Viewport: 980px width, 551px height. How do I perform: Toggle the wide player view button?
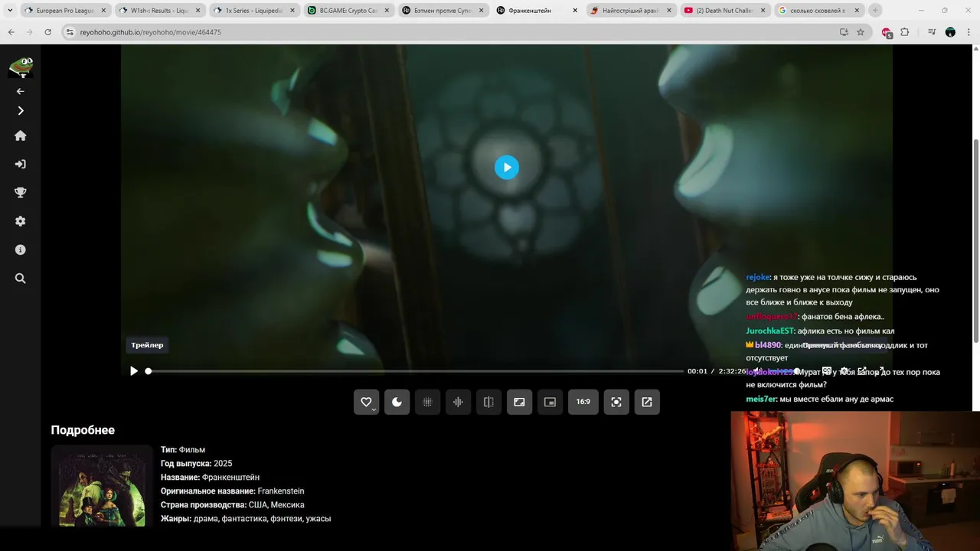point(519,402)
